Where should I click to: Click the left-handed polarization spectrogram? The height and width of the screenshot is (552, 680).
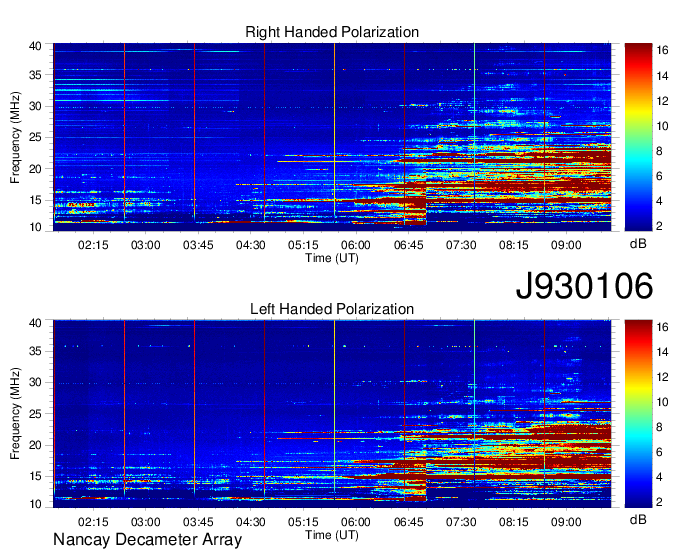pyautogui.click(x=332, y=414)
